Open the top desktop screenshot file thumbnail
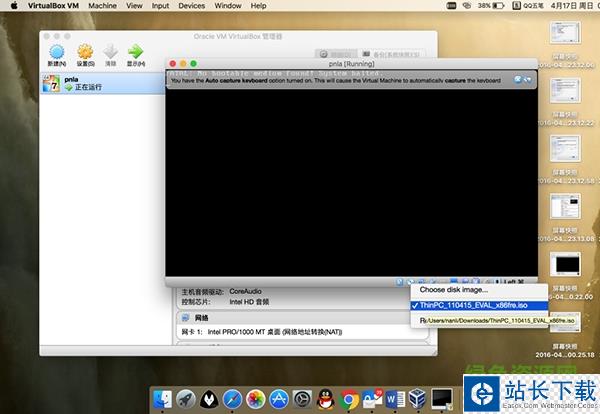This screenshot has width=600, height=414. point(567,34)
